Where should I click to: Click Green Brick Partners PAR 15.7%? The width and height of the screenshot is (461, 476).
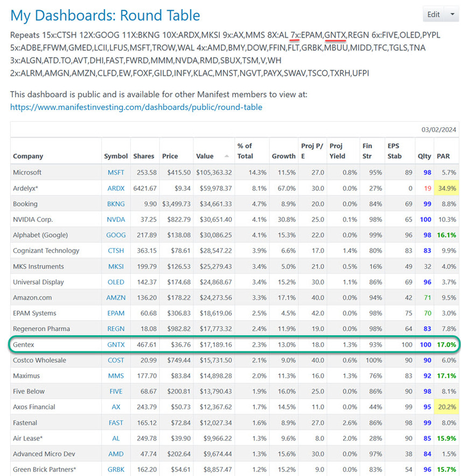446,470
